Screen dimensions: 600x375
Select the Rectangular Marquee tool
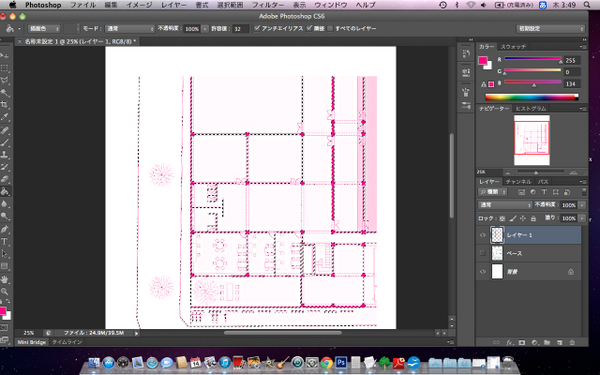click(5, 68)
